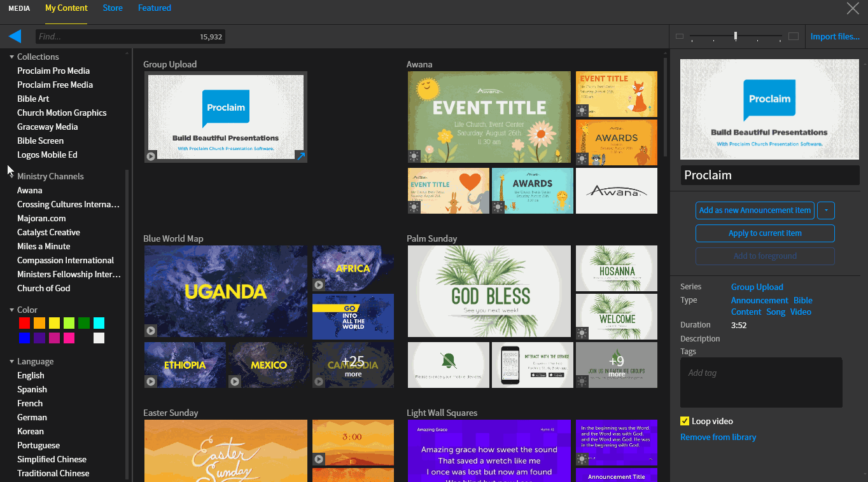Viewport: 868px width, 482px height.
Task: Click the HOSANNA thumbnail
Action: point(617,268)
